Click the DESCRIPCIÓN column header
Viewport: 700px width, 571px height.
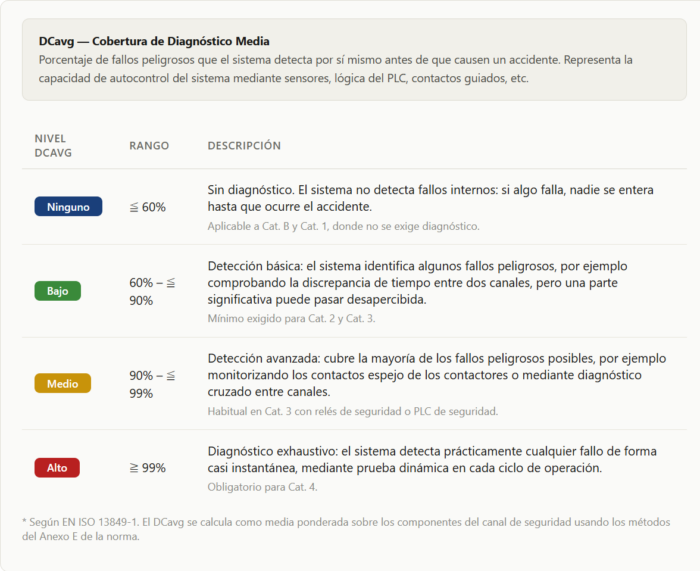[x=244, y=146]
